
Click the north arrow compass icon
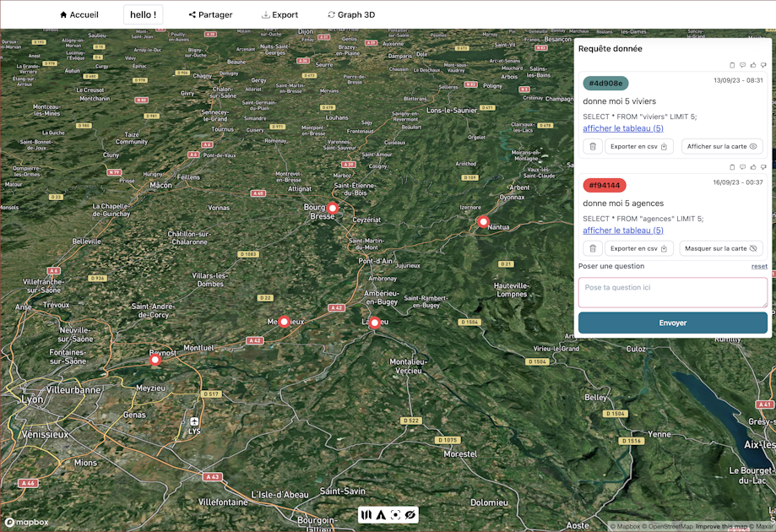tap(381, 514)
